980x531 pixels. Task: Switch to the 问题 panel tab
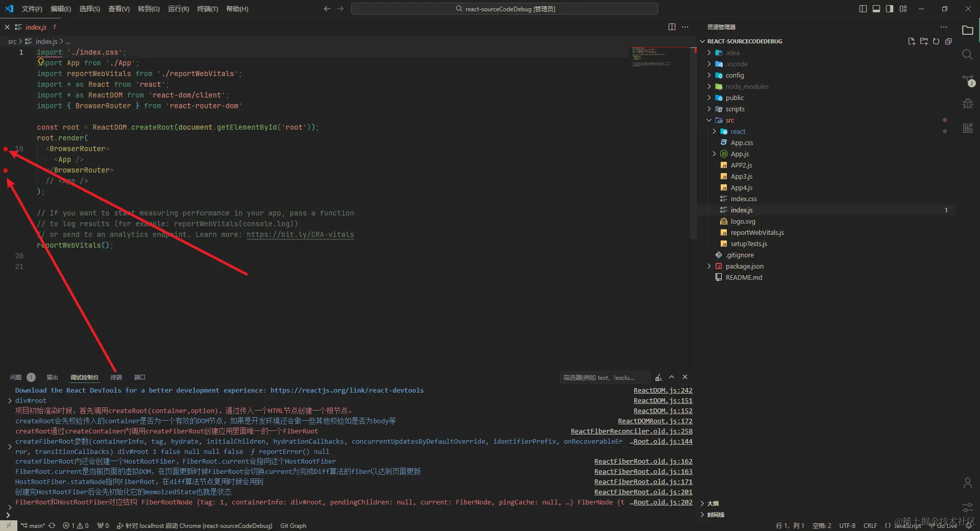tap(16, 377)
